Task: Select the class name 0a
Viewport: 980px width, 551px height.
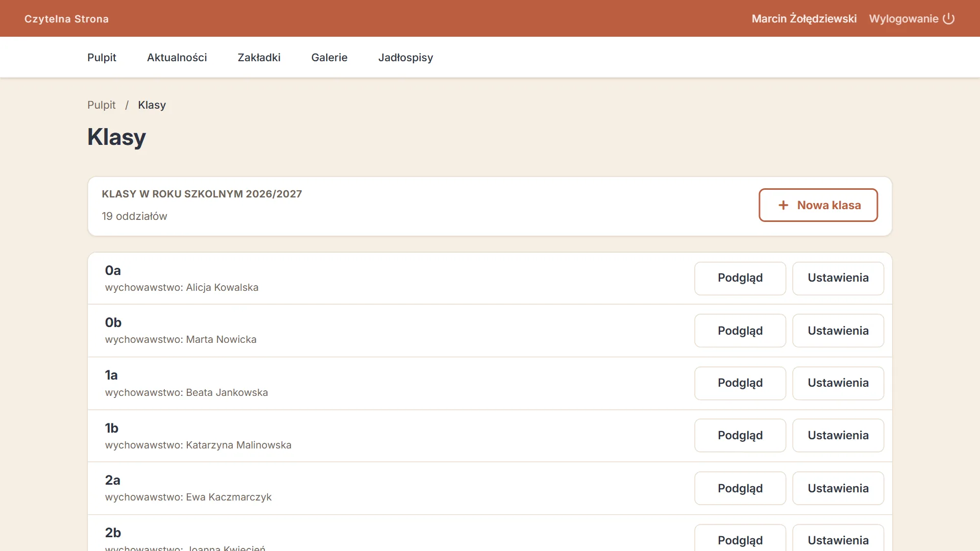Action: [113, 270]
